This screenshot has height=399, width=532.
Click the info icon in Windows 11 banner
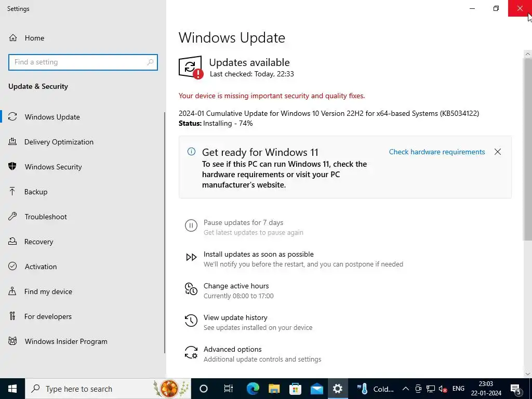coord(191,152)
